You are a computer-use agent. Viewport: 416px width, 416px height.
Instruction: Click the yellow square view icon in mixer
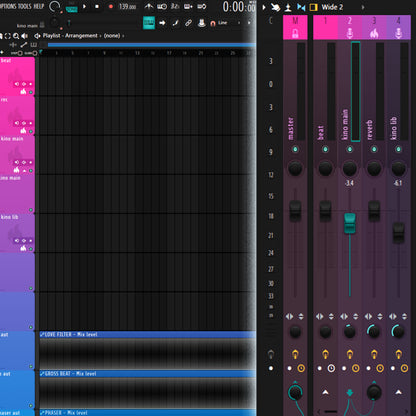(313, 7)
